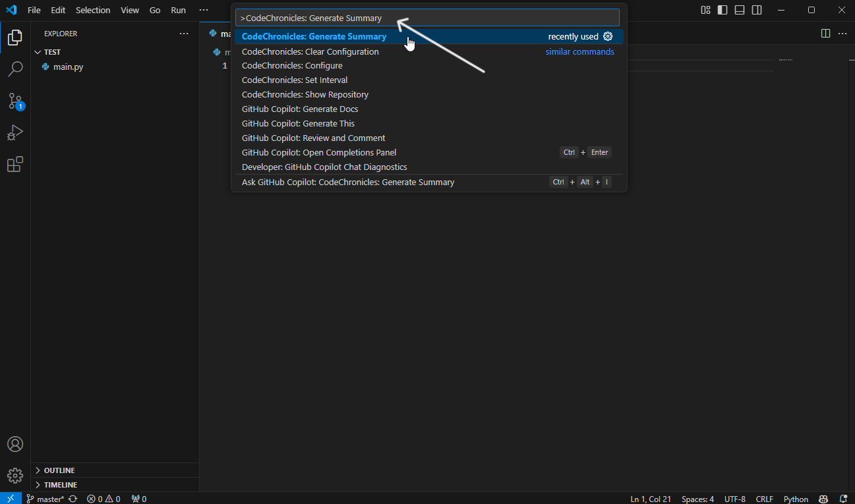
Task: Expand the OUTLINE section
Action: [x=115, y=470]
